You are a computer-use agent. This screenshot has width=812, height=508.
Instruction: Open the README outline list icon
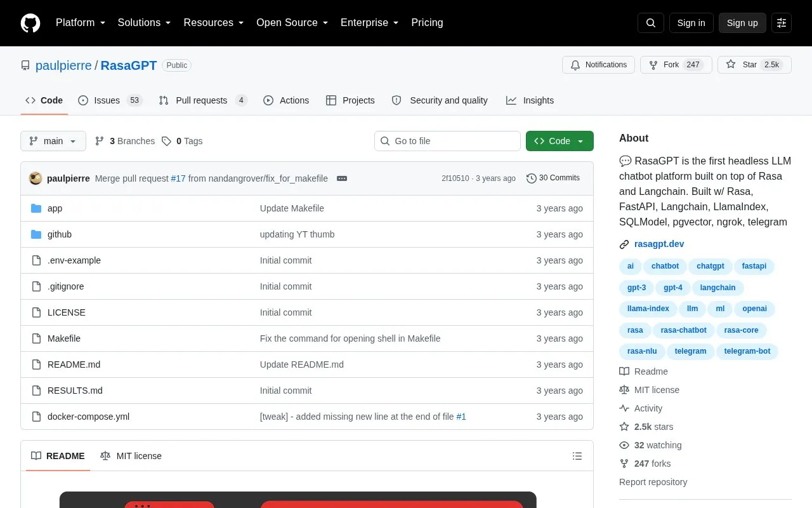(x=577, y=456)
